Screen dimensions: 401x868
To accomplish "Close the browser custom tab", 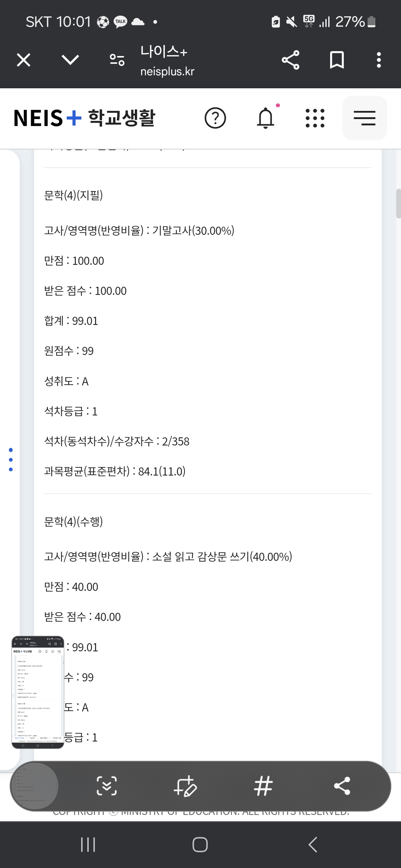I will coord(23,60).
